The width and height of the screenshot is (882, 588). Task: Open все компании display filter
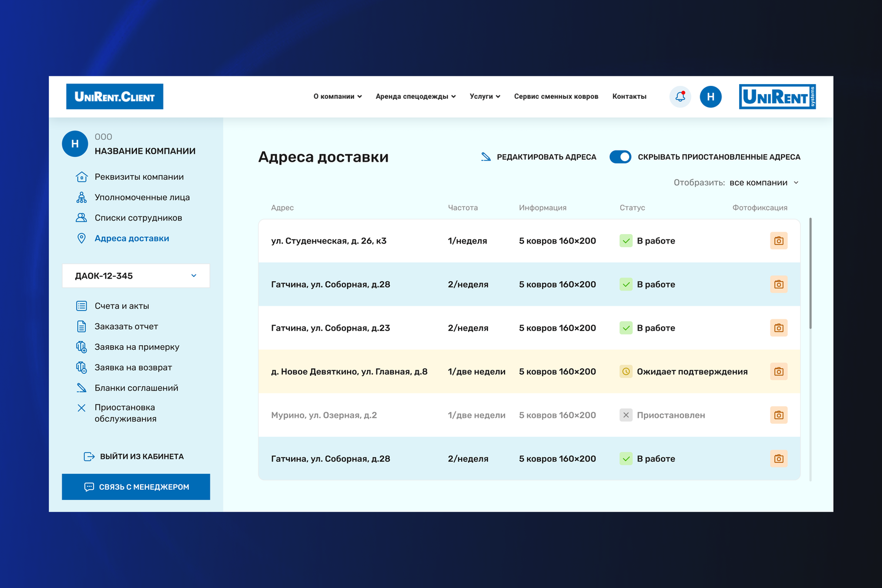coord(764,183)
